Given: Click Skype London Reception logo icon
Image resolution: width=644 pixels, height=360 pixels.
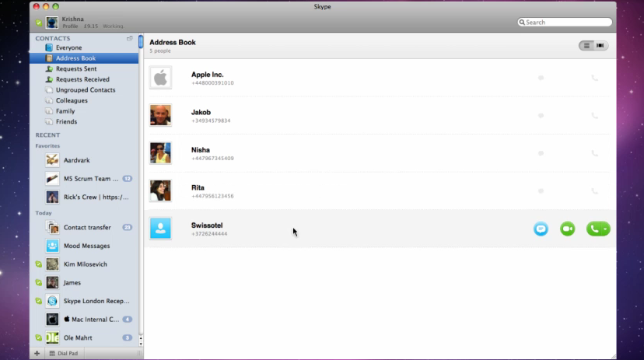Looking at the screenshot, I should click(x=52, y=301).
